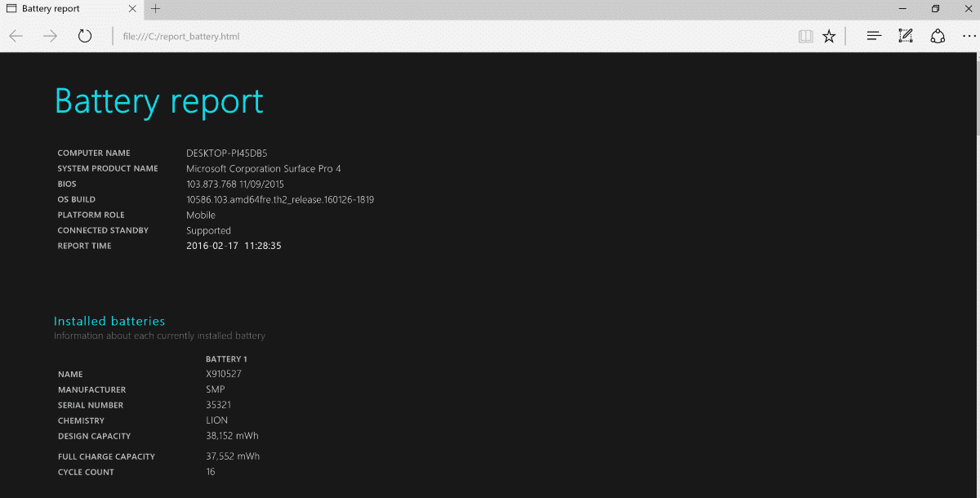This screenshot has height=498, width=980.
Task: Open a new tab with plus button
Action: coord(155,9)
